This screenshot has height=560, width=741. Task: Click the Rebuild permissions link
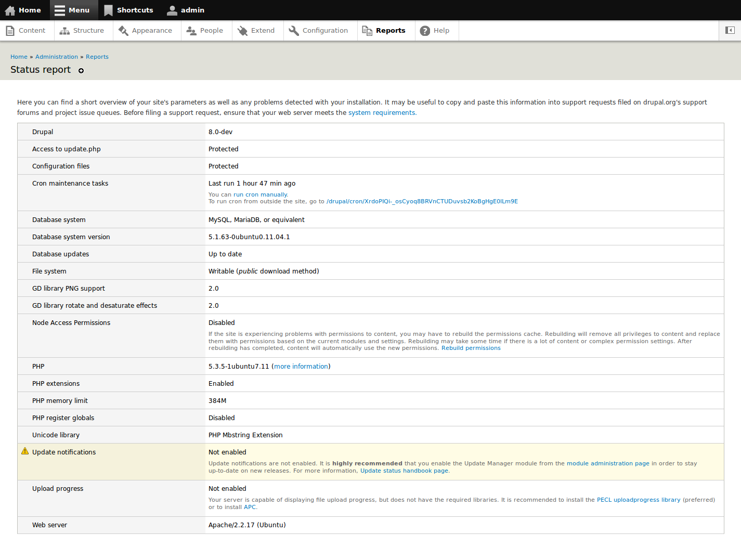471,348
